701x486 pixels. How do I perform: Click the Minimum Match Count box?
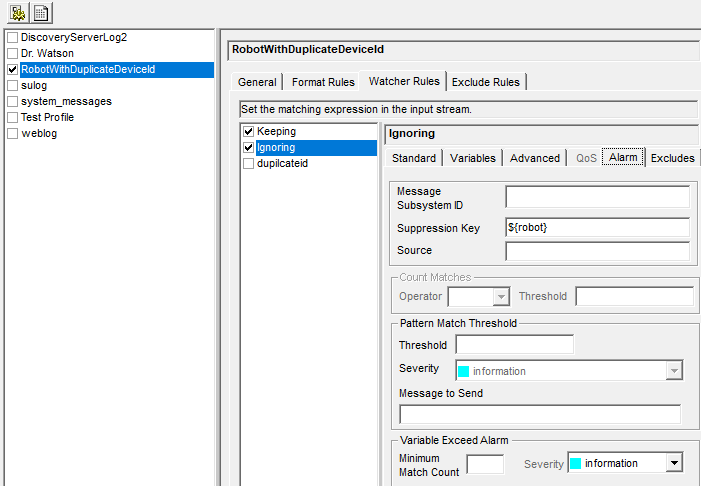pyautogui.click(x=485, y=464)
